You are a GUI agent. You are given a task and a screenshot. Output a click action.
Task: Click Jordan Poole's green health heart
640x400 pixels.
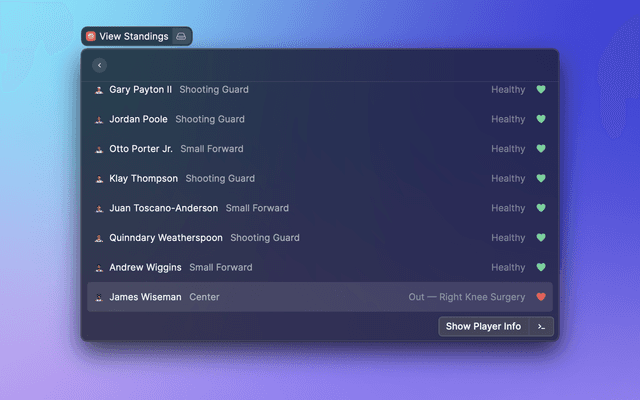[x=541, y=119]
